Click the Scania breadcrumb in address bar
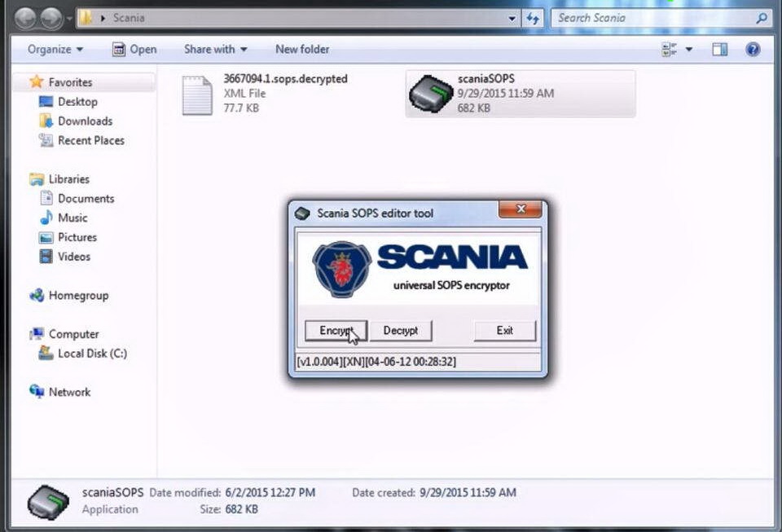 coord(129,18)
